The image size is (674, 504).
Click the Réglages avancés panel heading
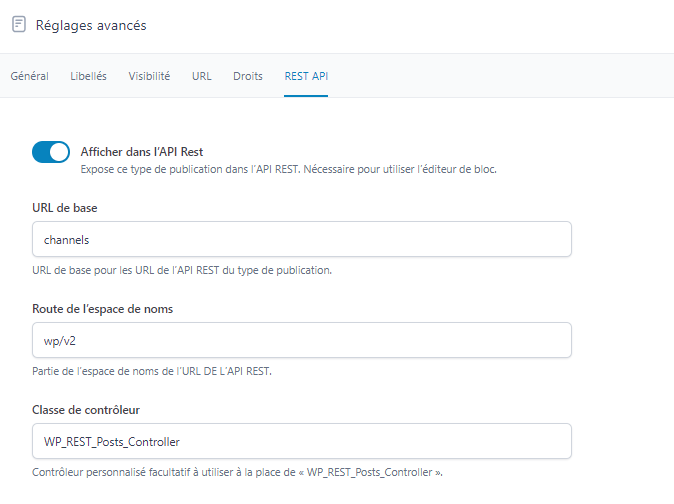point(91,25)
